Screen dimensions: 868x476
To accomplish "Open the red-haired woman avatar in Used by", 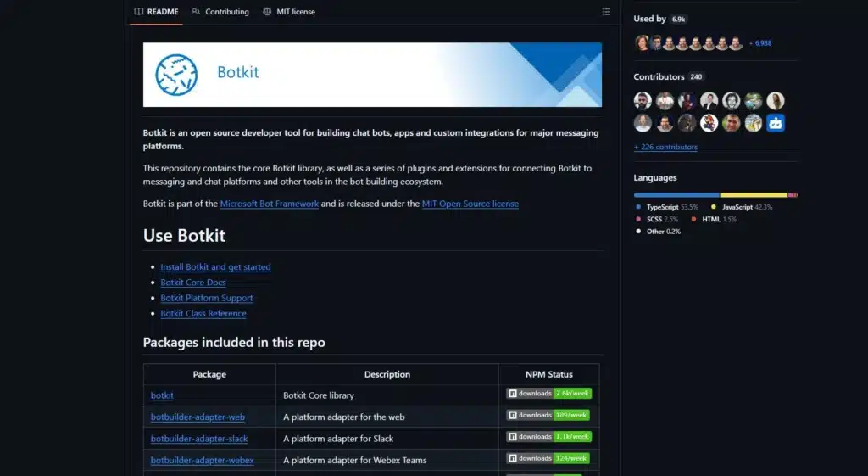I will click(x=643, y=42).
